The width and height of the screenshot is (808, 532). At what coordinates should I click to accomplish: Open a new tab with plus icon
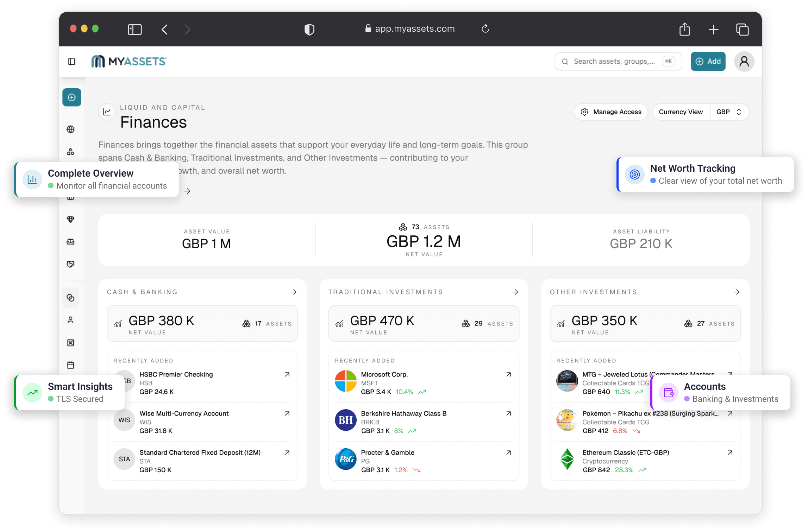(713, 30)
